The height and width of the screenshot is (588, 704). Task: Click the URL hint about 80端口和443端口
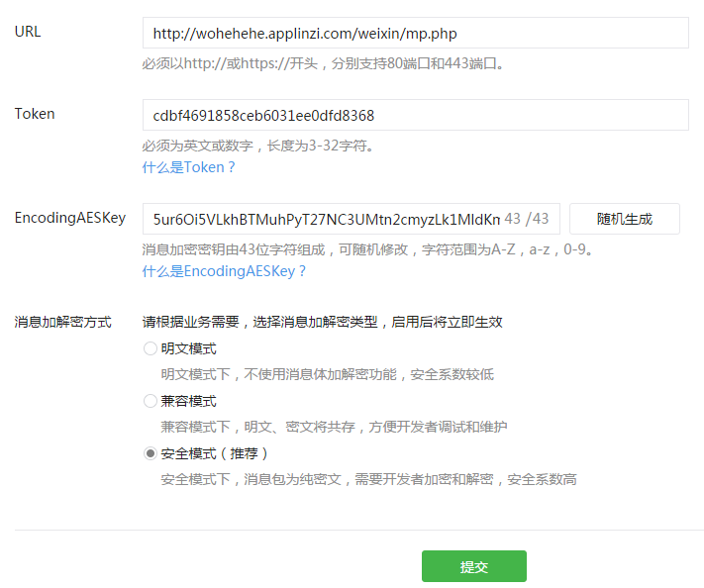pyautogui.click(x=325, y=63)
